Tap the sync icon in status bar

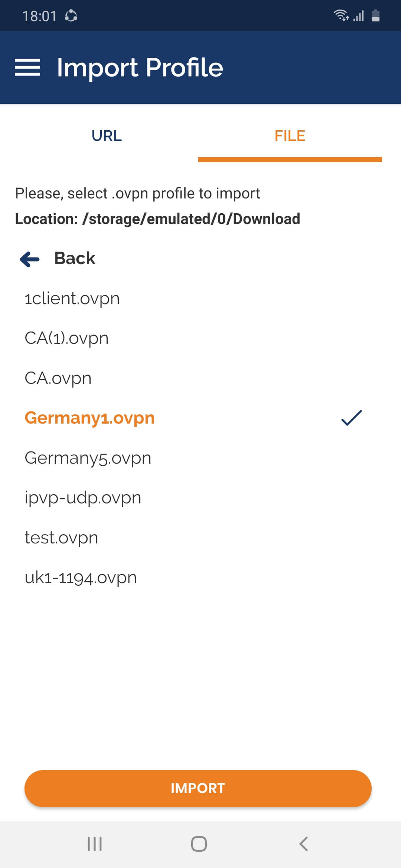click(71, 16)
